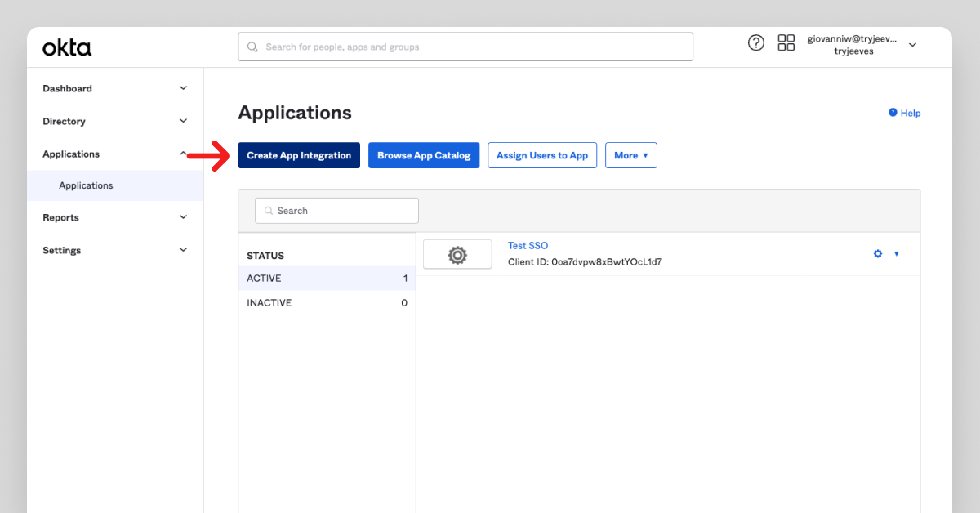Click the Test SSO gear thumbnail
The width and height of the screenshot is (980, 513).
click(x=457, y=255)
